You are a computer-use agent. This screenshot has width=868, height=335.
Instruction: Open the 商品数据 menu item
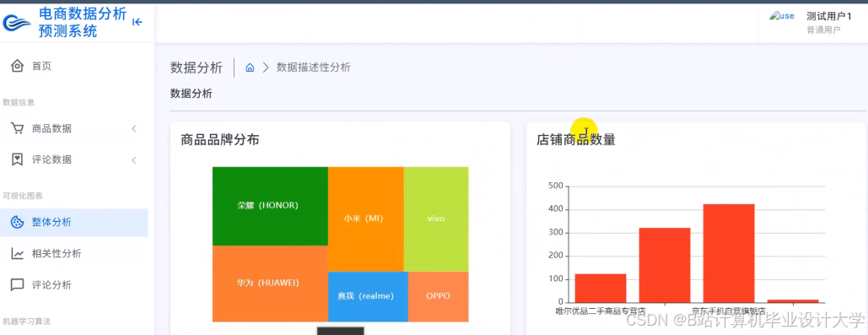tap(74, 128)
